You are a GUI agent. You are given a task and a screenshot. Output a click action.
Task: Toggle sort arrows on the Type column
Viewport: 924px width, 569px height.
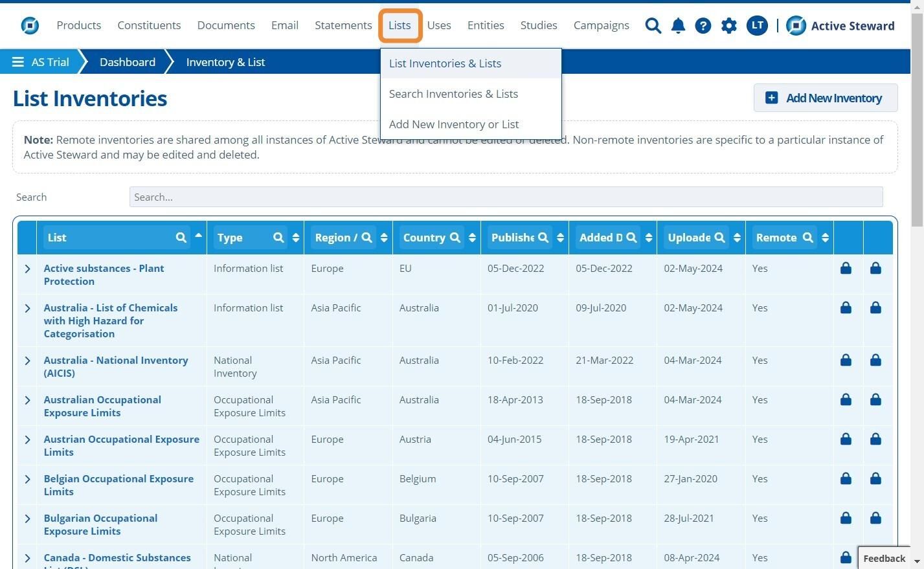coord(296,238)
